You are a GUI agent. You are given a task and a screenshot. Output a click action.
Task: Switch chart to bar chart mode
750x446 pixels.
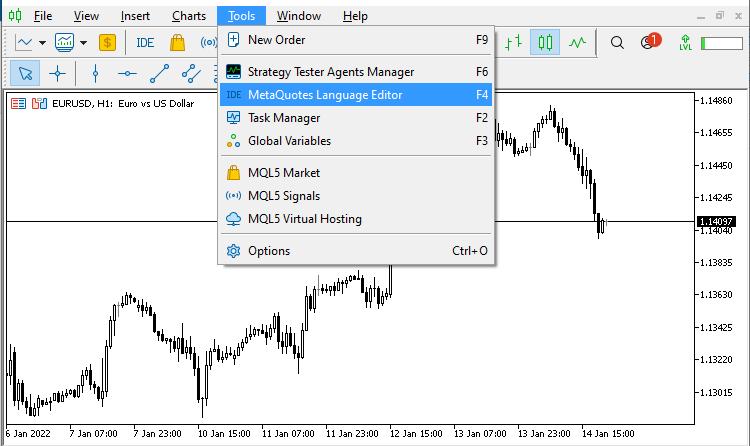513,42
